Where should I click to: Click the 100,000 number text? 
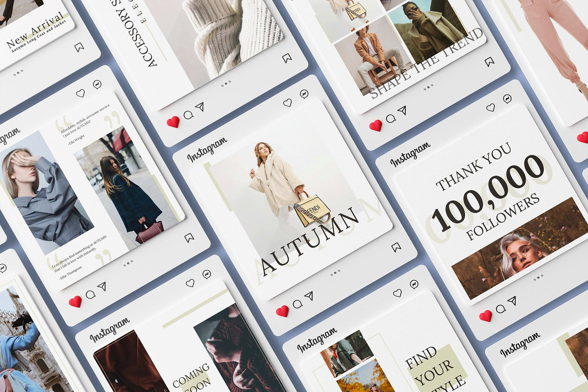coord(488,194)
